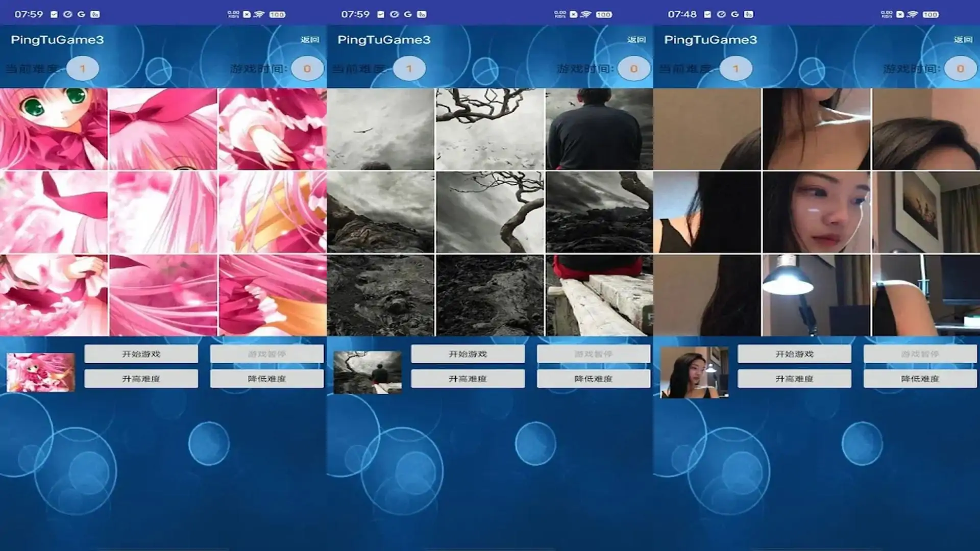This screenshot has height=551, width=980.
Task: Open the woman portrait preview thumbnail
Action: coord(694,372)
